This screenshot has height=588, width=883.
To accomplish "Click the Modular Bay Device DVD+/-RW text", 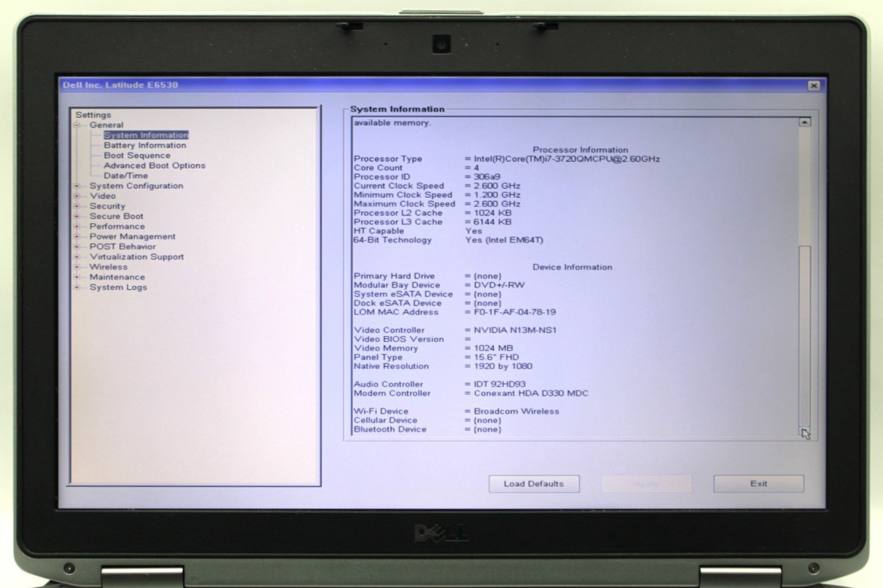I will (x=499, y=285).
